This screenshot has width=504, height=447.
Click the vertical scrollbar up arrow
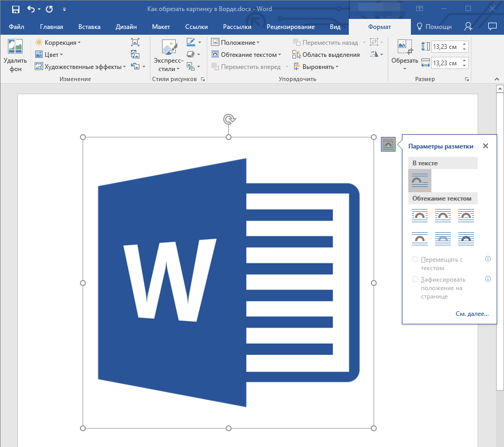[500, 88]
